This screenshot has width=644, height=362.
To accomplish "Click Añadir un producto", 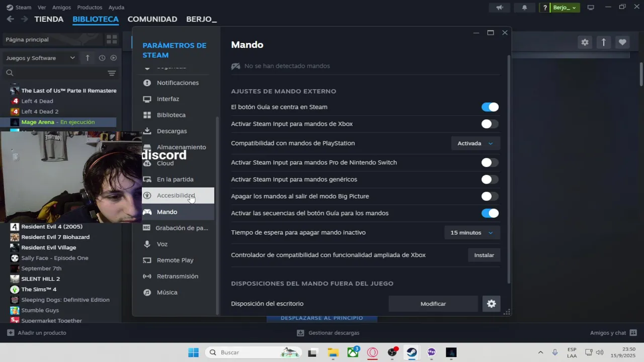I will point(37,333).
